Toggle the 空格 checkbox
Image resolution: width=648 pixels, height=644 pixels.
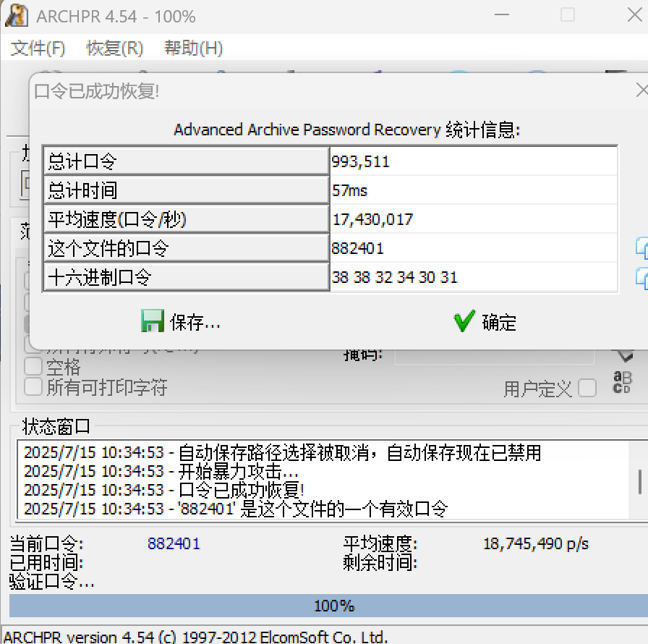[x=33, y=366]
